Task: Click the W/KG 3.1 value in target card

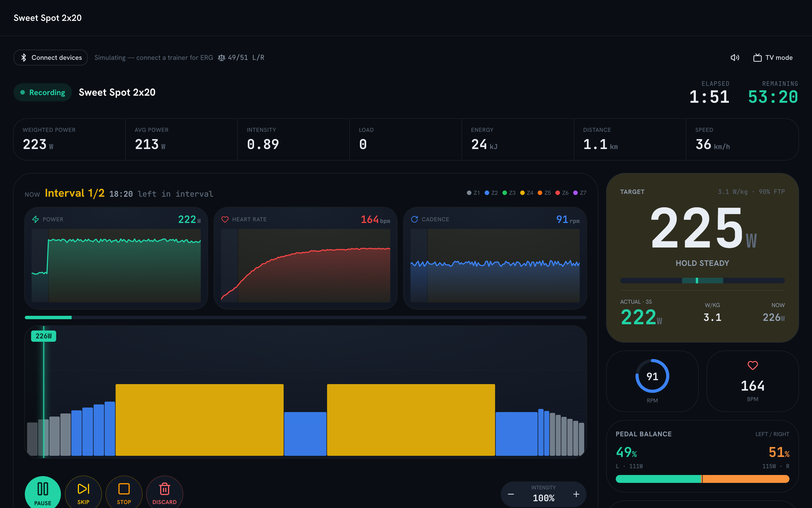Action: coord(712,317)
